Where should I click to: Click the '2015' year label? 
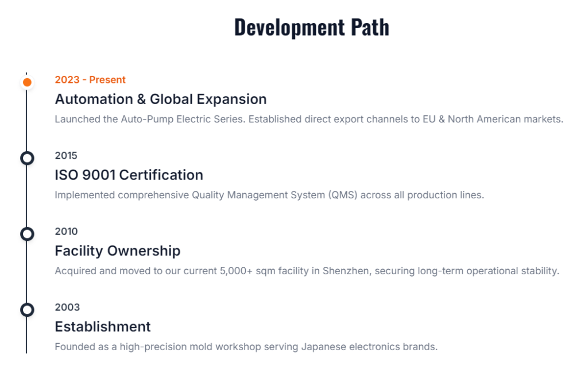point(66,156)
